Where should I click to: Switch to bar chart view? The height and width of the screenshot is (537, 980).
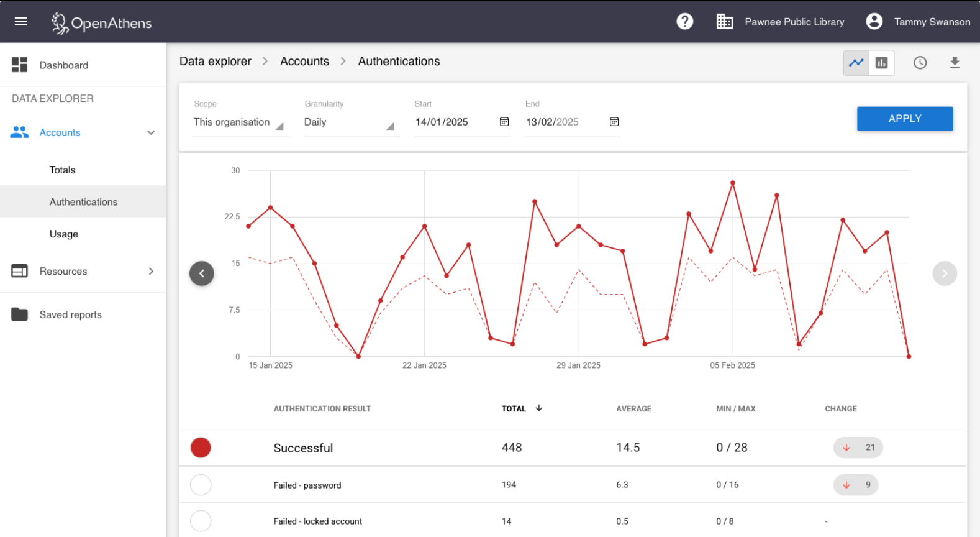(x=881, y=63)
